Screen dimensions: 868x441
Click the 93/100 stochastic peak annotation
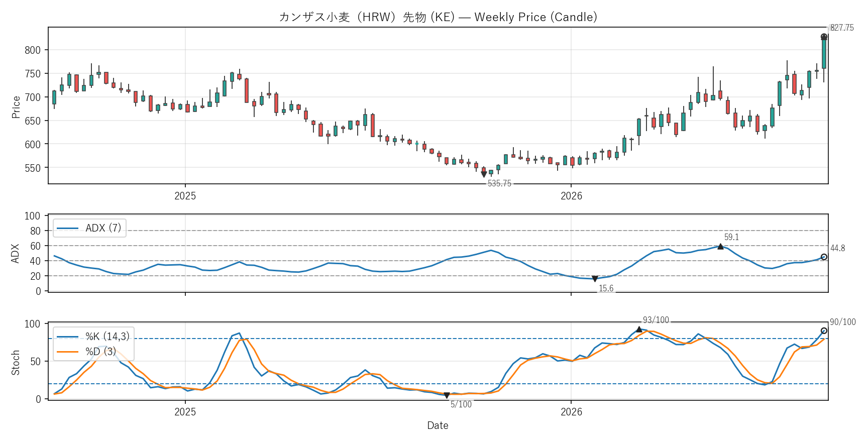tap(656, 320)
